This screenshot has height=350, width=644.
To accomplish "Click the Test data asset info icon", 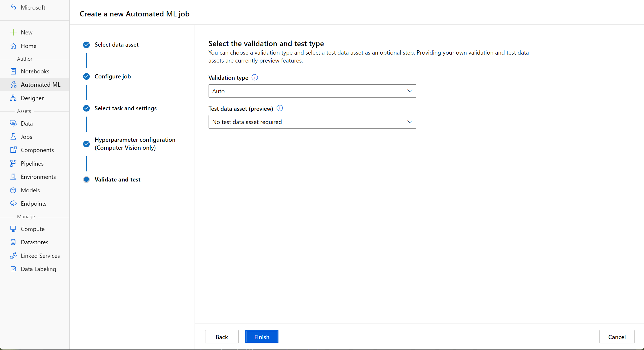I will click(280, 108).
